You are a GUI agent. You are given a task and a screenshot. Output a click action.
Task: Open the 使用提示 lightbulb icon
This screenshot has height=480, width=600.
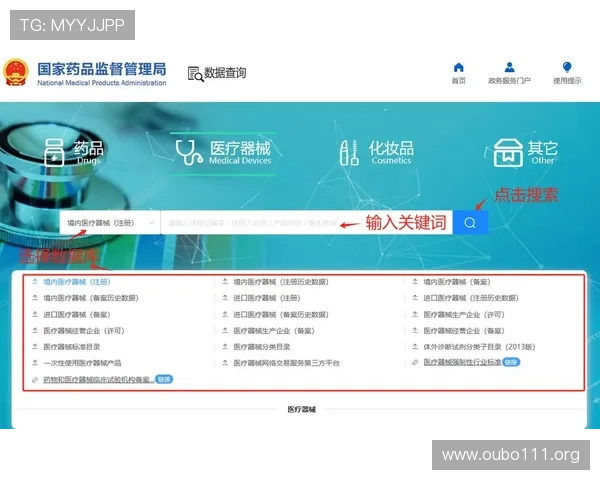[567, 67]
